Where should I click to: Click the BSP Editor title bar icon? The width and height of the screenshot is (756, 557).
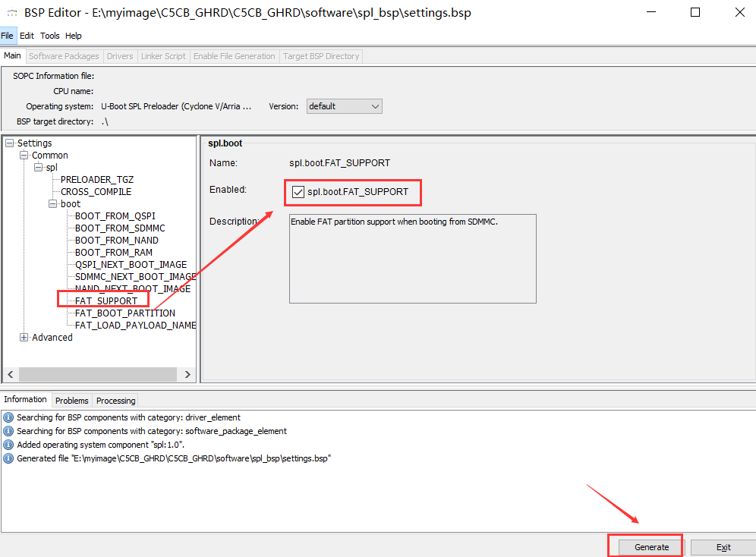coord(11,13)
